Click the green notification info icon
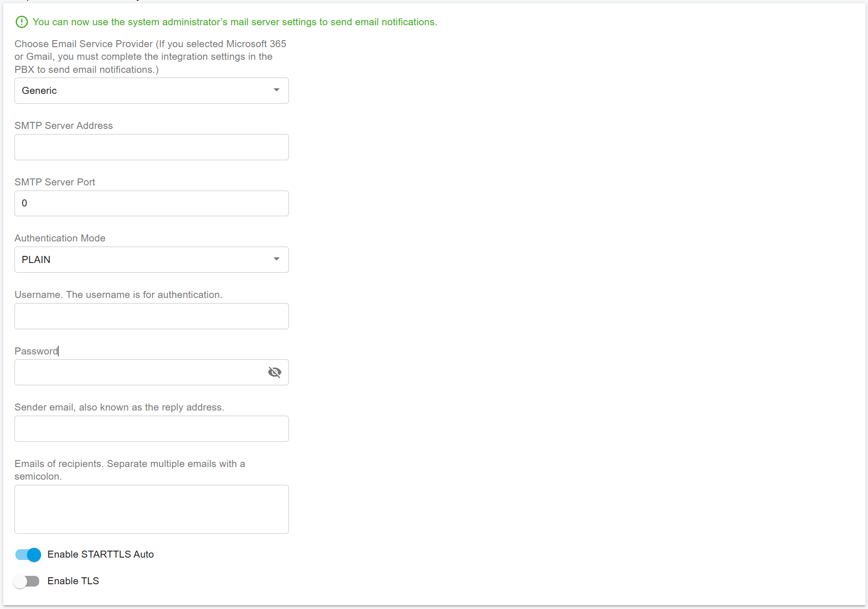Screen dimensions: 868x609 tap(21, 21)
